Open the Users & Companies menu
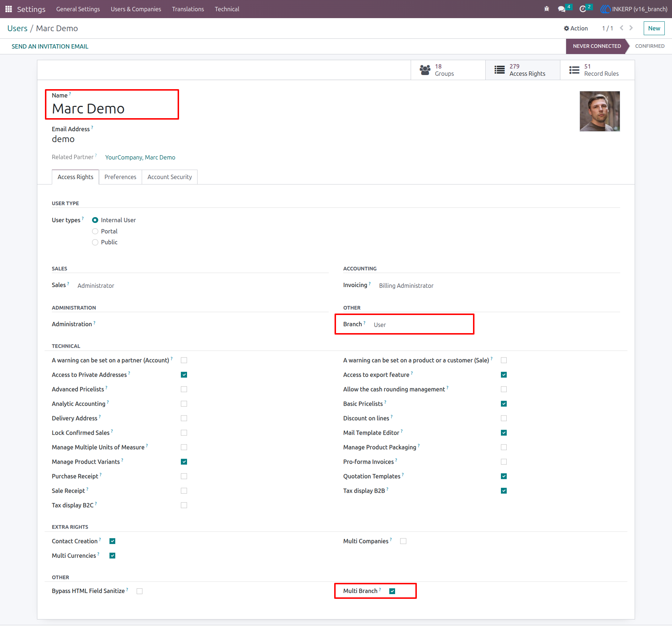 136,9
